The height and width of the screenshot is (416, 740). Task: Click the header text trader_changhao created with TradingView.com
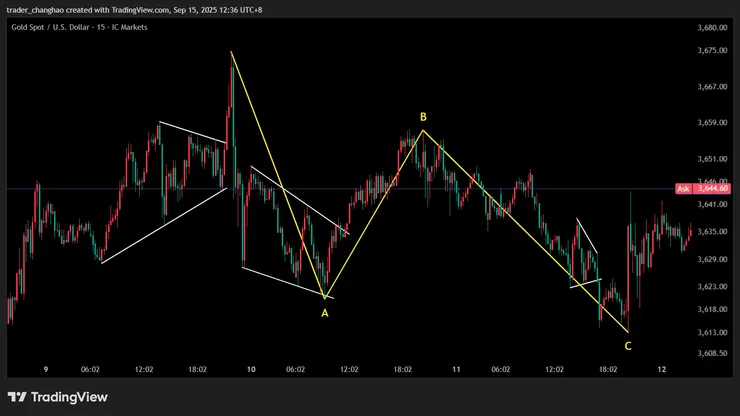click(x=88, y=10)
